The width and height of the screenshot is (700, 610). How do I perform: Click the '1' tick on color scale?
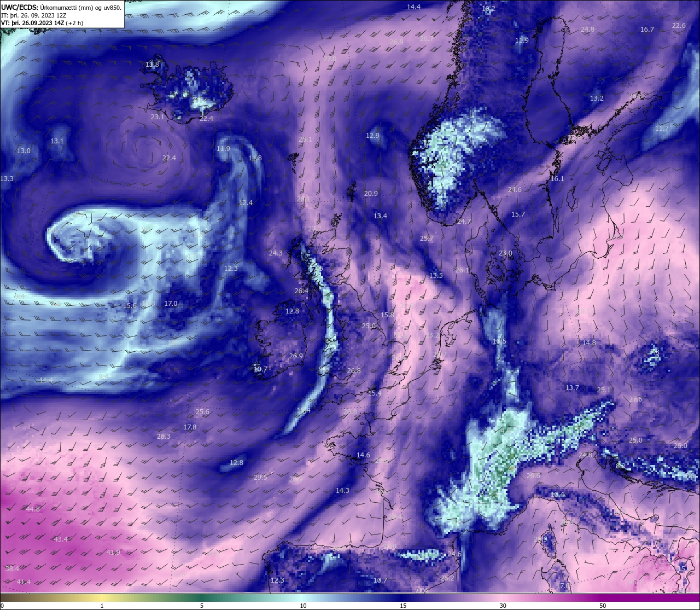click(x=102, y=606)
